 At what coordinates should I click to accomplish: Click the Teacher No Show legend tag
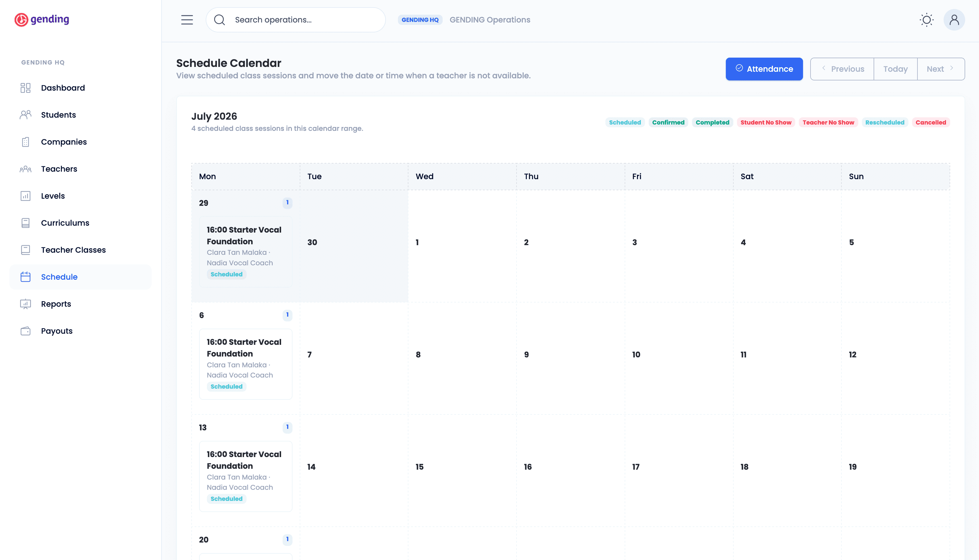(828, 122)
